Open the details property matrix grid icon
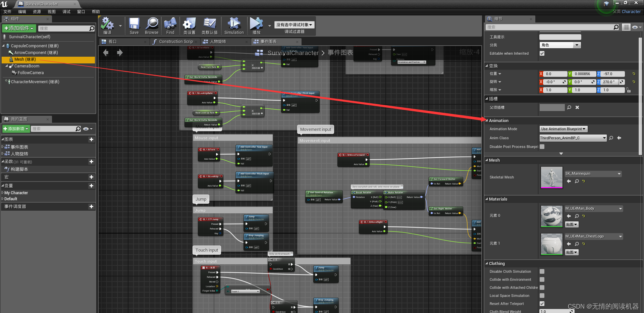Viewport: 644px width, 313px height. coord(626,27)
